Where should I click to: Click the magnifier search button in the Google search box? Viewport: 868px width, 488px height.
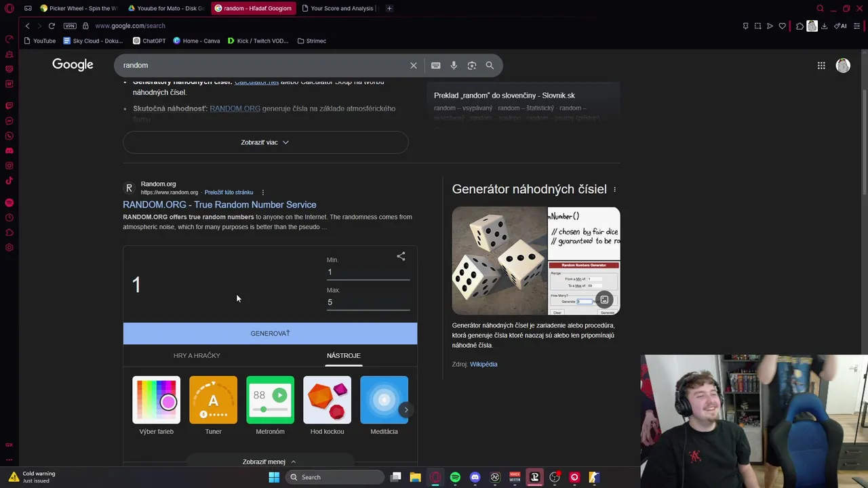[490, 65]
